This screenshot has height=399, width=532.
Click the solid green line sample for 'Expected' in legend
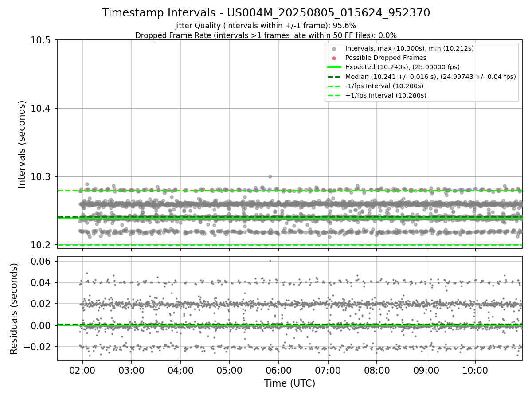point(334,67)
